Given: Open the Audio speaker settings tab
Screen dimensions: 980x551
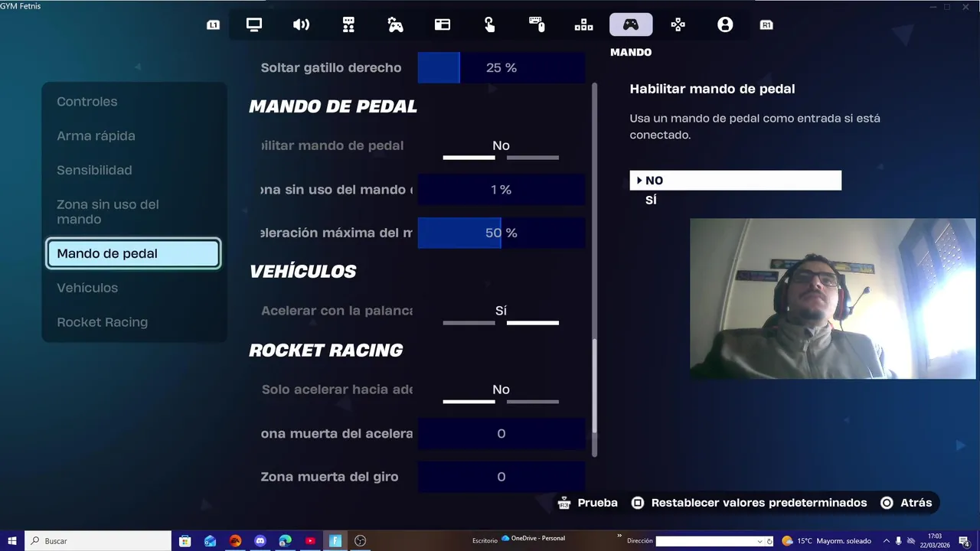Looking at the screenshot, I should (301, 24).
